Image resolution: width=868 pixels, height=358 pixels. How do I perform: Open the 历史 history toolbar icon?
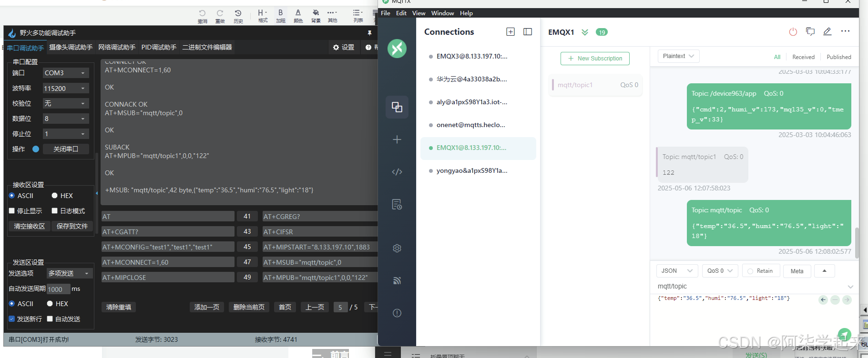(x=238, y=16)
